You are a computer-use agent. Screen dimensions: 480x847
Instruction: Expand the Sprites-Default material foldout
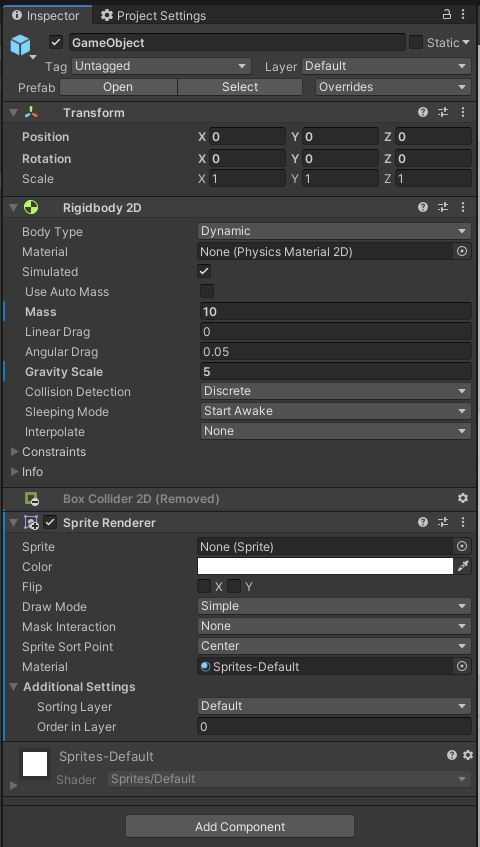tap(14, 785)
